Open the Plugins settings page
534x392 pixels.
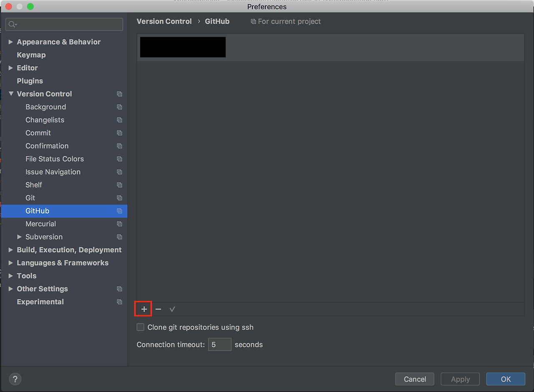30,81
